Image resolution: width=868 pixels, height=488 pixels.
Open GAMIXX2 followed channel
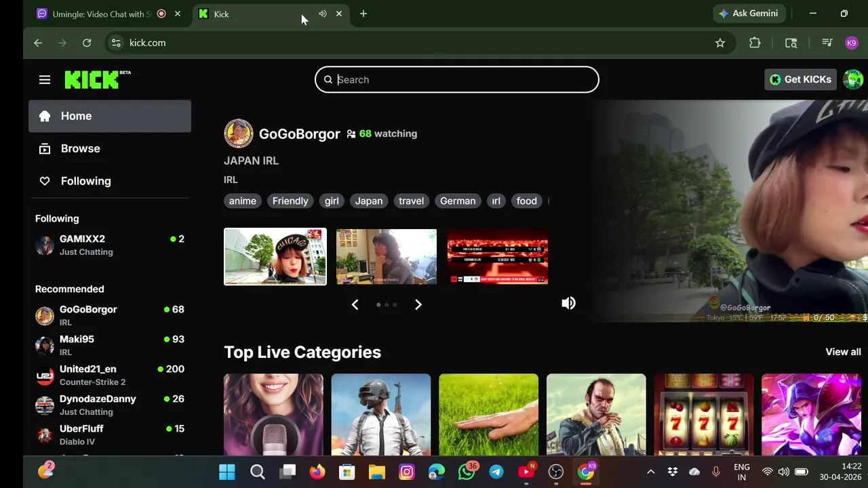click(x=110, y=245)
